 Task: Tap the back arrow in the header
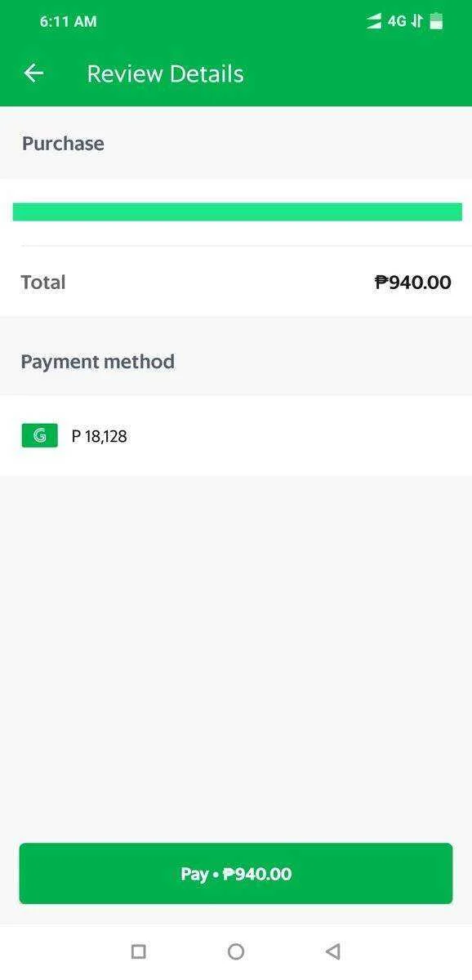pos(33,73)
